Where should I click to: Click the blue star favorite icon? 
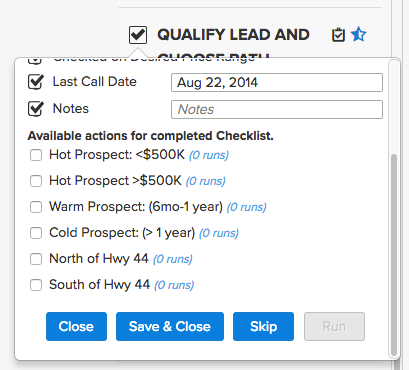359,34
